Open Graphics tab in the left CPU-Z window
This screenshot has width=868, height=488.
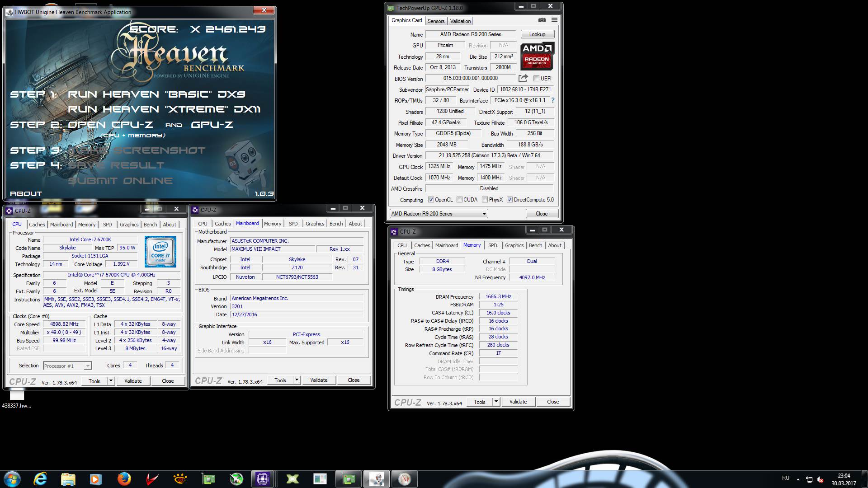coord(129,225)
